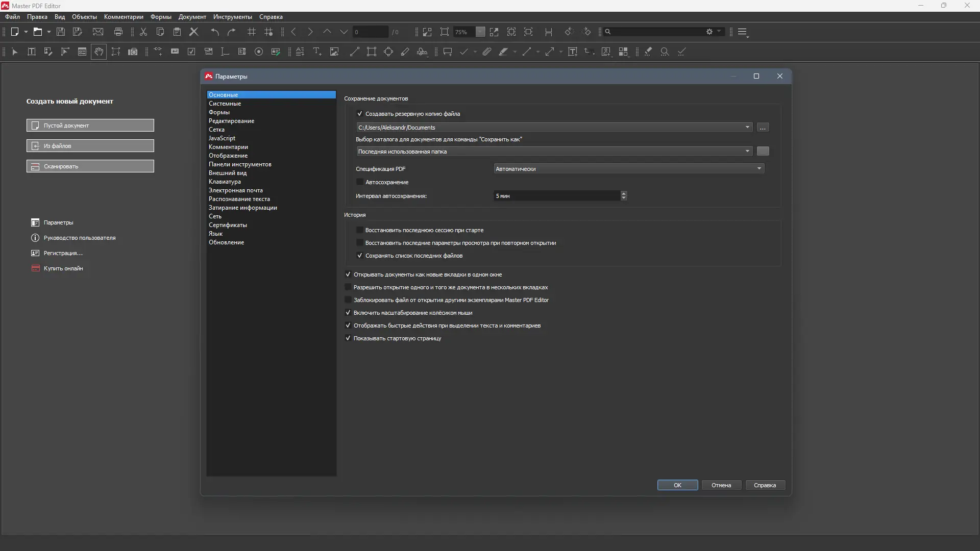Viewport: 980px width, 551px height.
Task: Select Отображение in settings list
Action: pos(228,156)
